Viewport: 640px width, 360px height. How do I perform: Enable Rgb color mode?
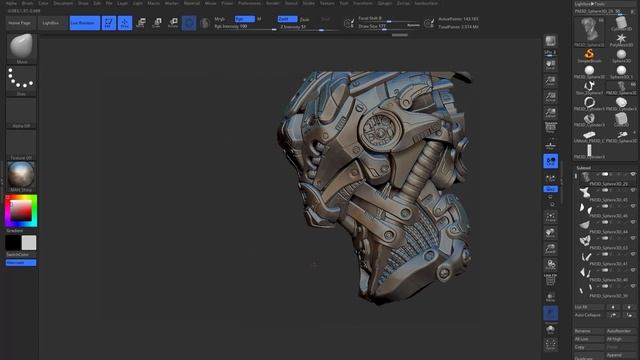pos(244,19)
